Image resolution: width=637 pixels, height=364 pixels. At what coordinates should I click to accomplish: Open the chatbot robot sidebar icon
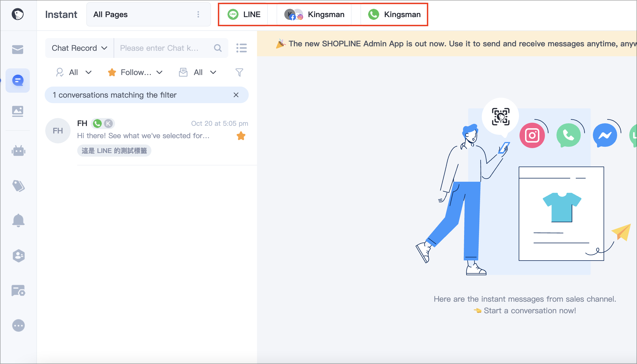(x=18, y=151)
